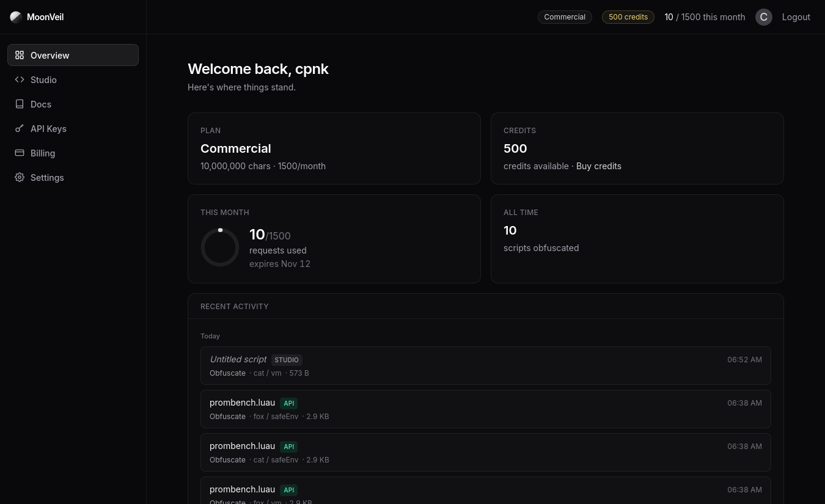Screen dimensions: 825x504
Task: Log out using the Logout link
Action: (x=796, y=17)
